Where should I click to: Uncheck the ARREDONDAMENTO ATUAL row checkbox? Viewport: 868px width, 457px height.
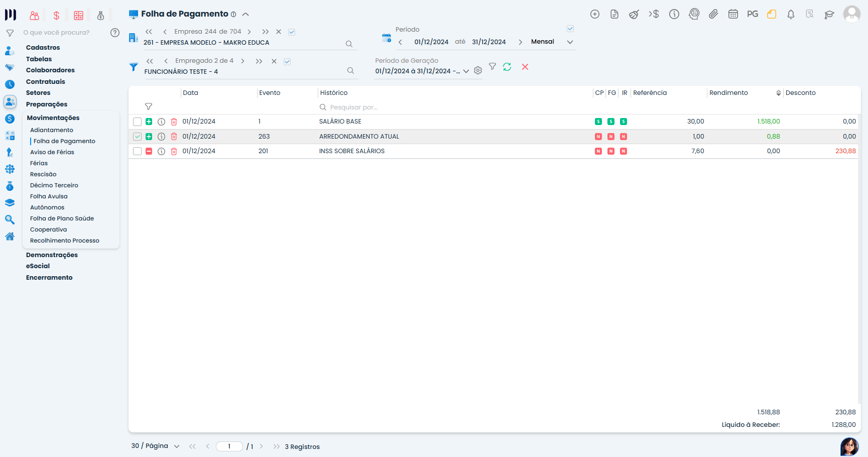pyautogui.click(x=137, y=137)
